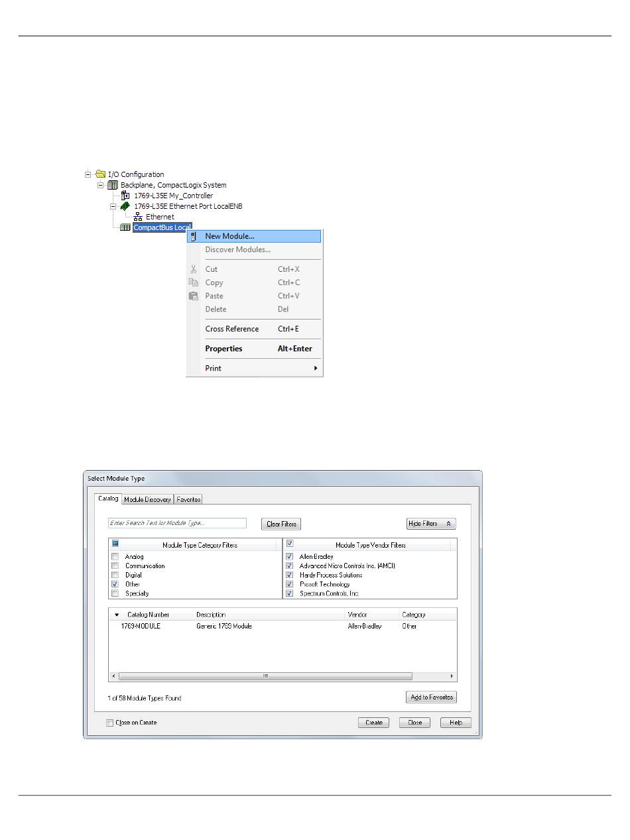630x840 pixels.
Task: Uncheck the Prosoft Technology vendor filter
Action: pos(289,585)
